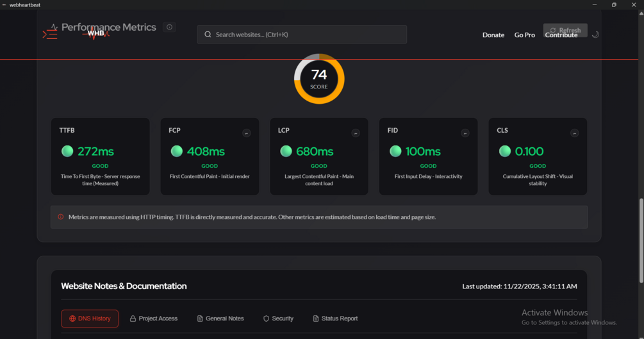Follow the Donate link
This screenshot has height=339, width=644.
point(493,35)
